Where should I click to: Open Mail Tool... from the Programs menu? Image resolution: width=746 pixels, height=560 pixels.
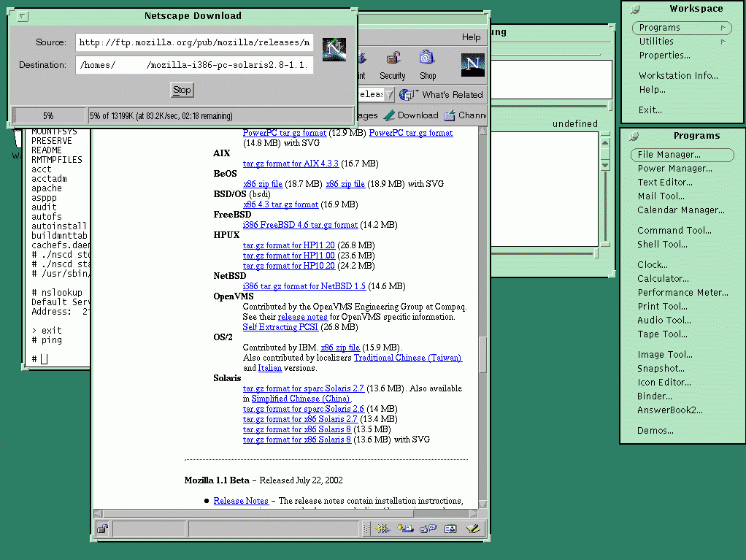point(661,196)
